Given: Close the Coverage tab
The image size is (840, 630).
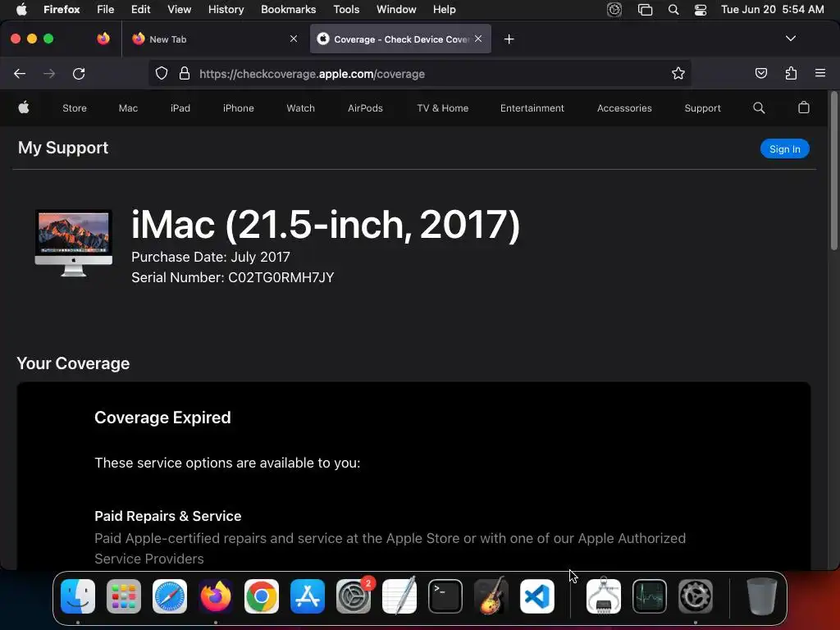Looking at the screenshot, I should [478, 39].
